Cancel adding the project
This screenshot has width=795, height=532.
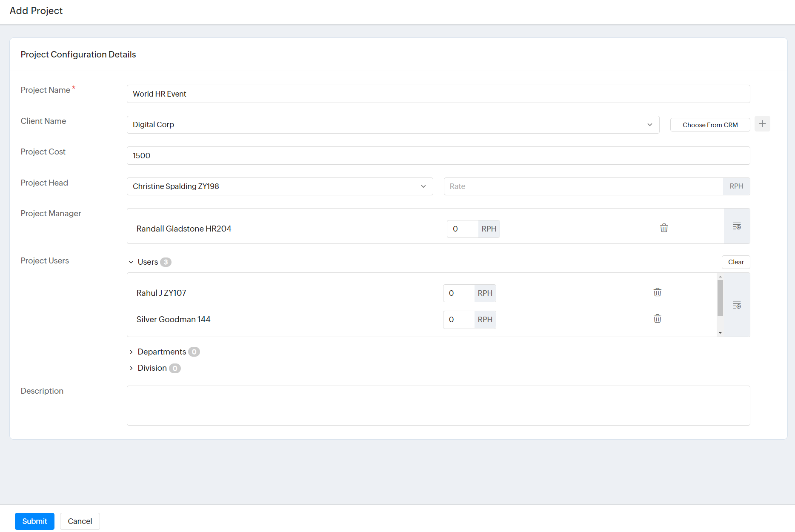(x=80, y=521)
